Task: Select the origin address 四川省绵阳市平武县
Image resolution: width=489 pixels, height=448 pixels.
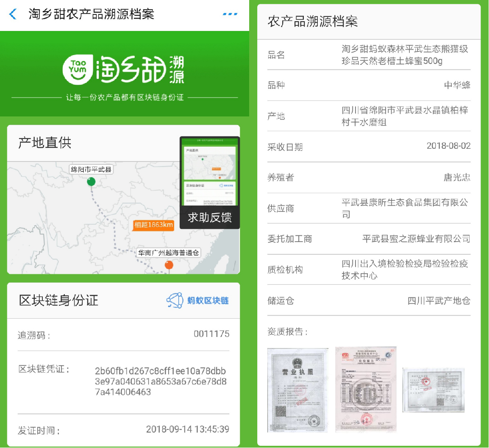Action: click(405, 116)
